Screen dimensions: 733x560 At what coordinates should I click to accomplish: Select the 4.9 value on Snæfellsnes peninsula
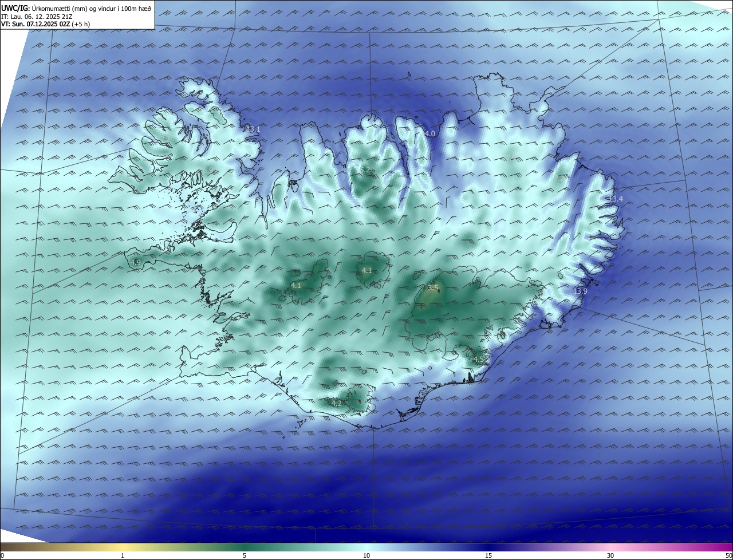(136, 262)
